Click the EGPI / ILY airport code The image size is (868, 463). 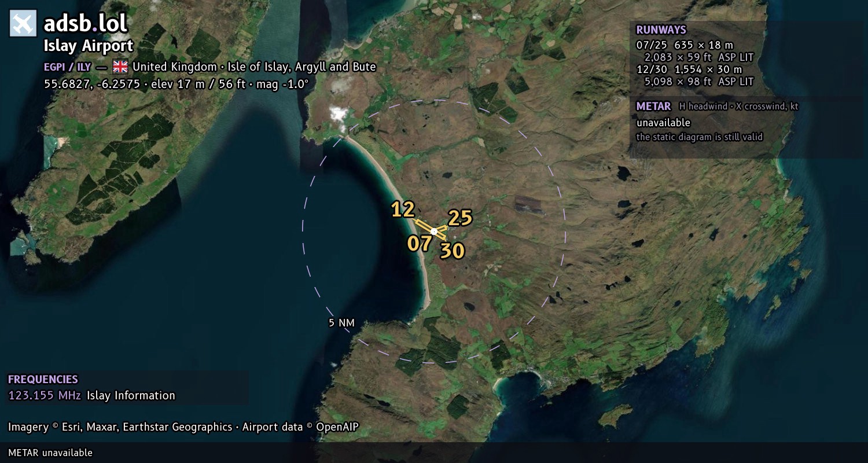click(x=67, y=67)
